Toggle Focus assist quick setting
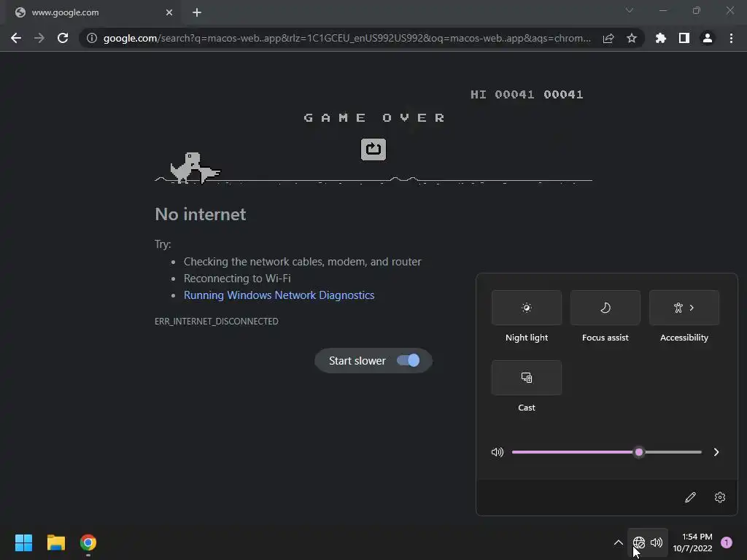747x560 pixels. (x=605, y=308)
